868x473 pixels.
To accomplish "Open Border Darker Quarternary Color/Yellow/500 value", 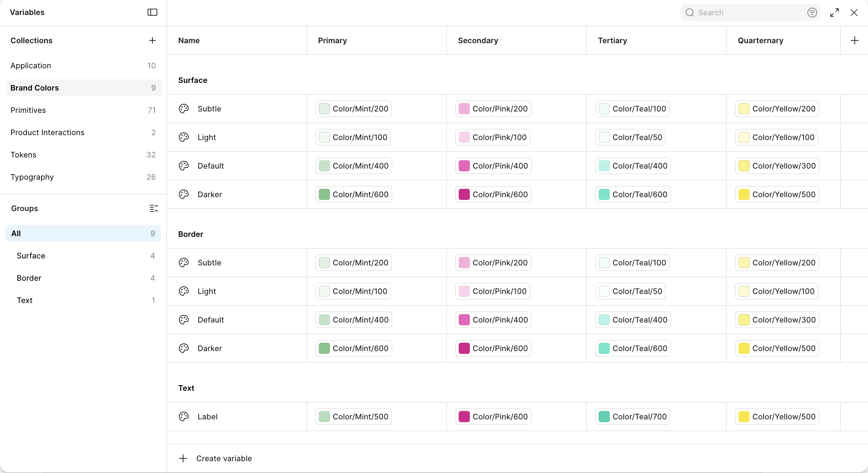I will [x=777, y=348].
